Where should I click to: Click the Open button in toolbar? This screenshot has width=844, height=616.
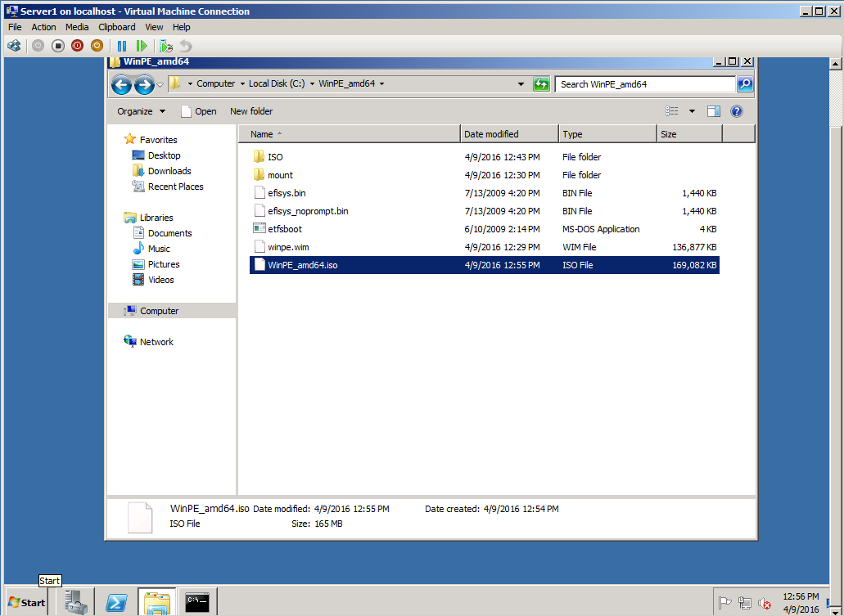(x=199, y=111)
